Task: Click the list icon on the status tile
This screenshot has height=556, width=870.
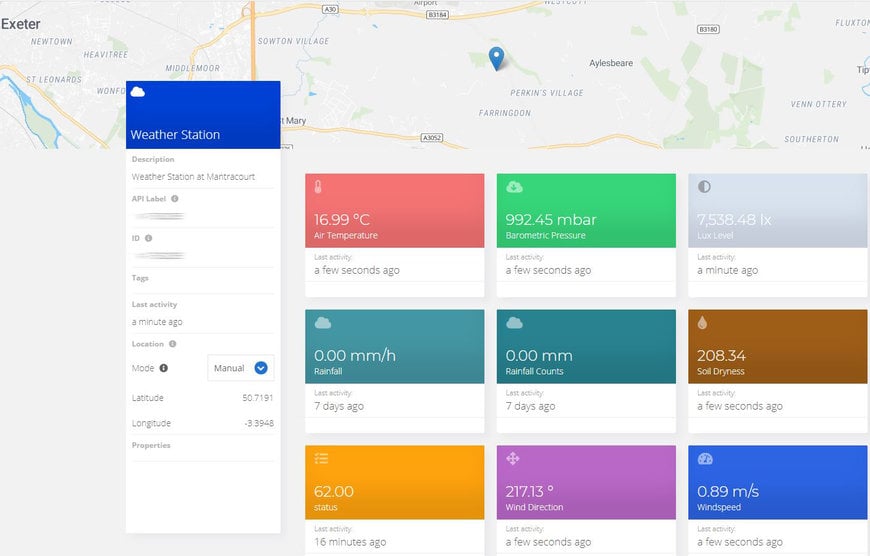Action: [x=321, y=459]
